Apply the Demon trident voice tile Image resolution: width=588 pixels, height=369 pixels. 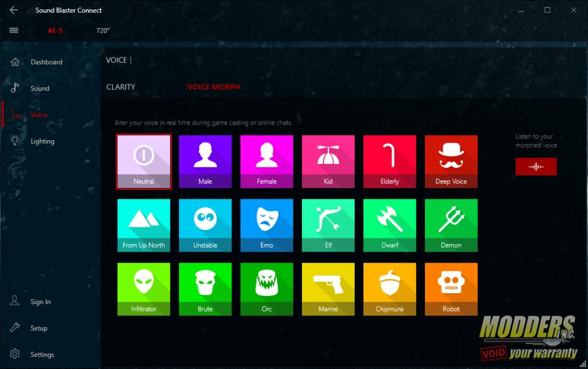tap(451, 225)
